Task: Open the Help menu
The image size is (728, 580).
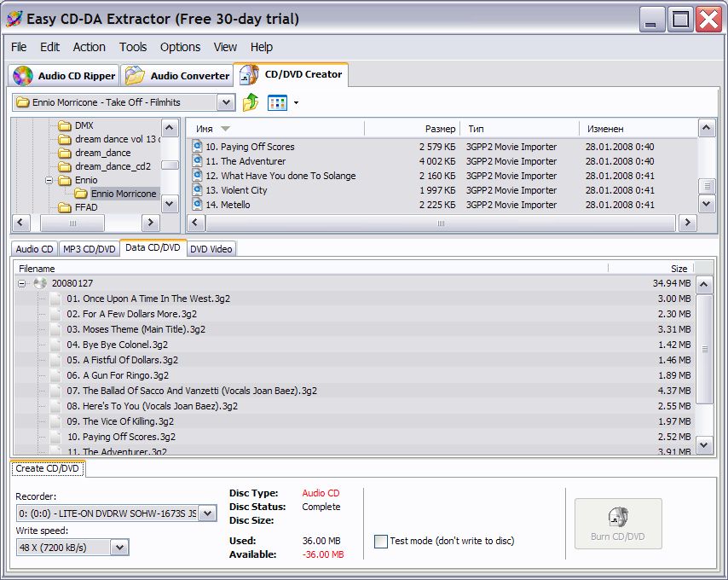Action: [262, 47]
